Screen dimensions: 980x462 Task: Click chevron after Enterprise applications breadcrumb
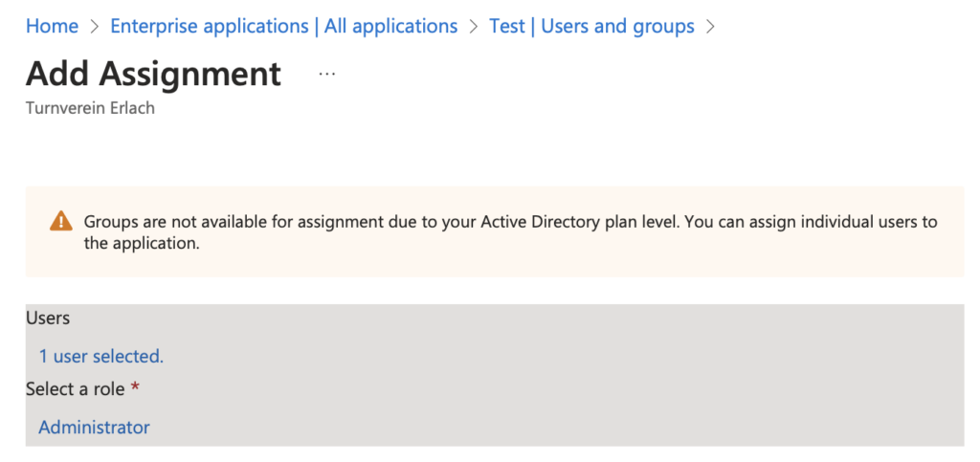(473, 27)
